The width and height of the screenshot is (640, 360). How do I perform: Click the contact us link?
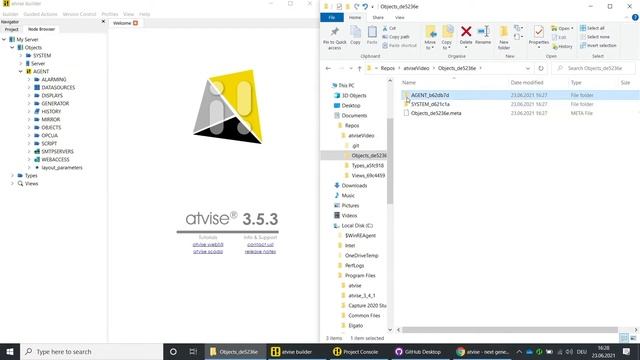coord(260,244)
